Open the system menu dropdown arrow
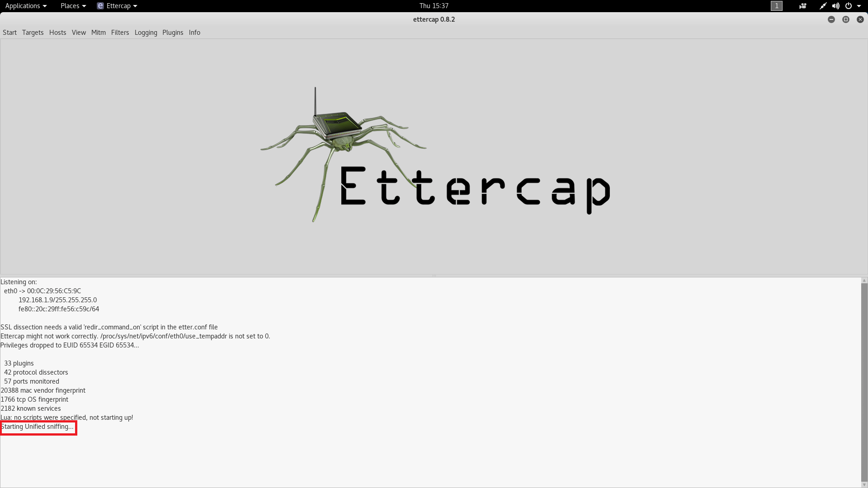Image resolution: width=868 pixels, height=488 pixels. pyautogui.click(x=859, y=6)
